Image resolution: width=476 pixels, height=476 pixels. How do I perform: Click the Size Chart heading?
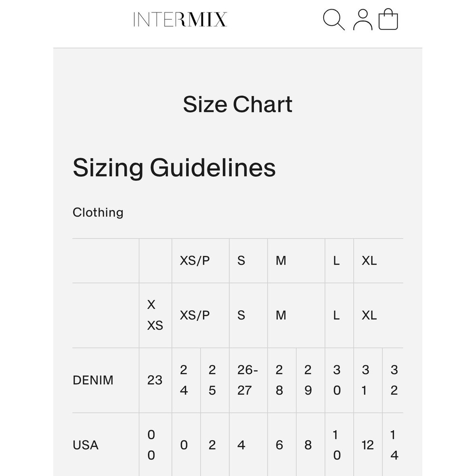coord(238,104)
